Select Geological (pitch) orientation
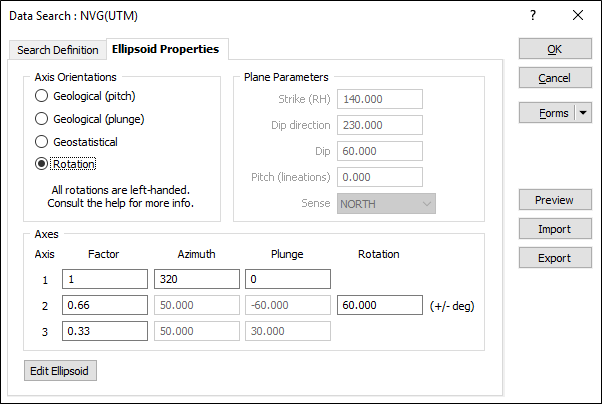602x404 pixels. point(42,96)
